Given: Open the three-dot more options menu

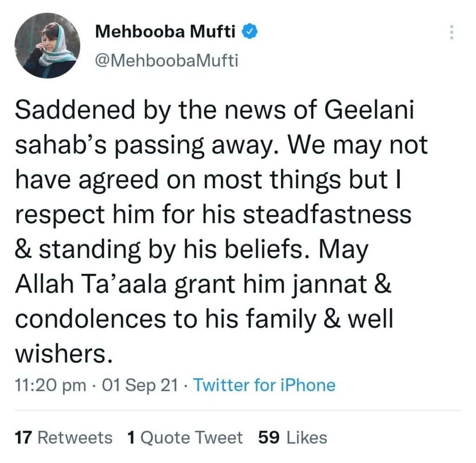Looking at the screenshot, I should point(451,32).
